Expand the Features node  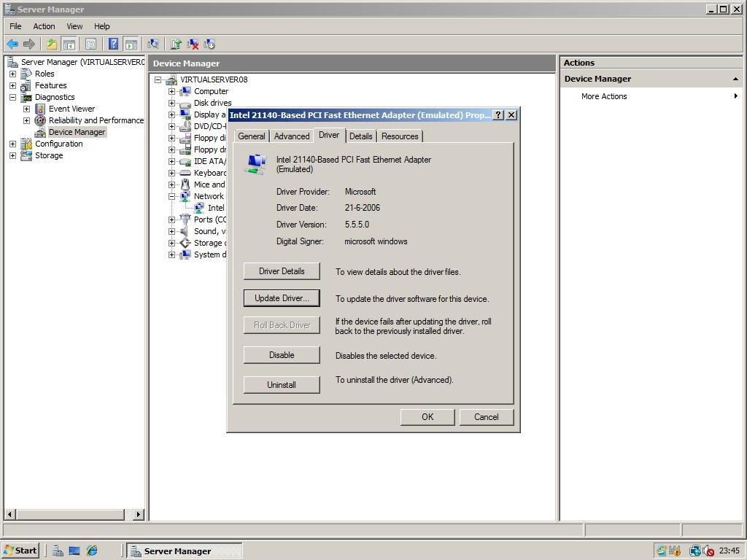click(13, 86)
